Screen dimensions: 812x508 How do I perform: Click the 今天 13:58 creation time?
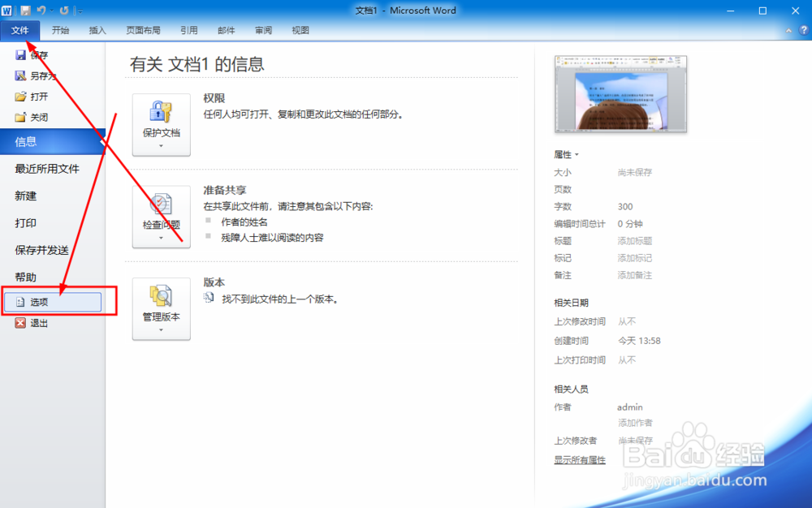(639, 341)
